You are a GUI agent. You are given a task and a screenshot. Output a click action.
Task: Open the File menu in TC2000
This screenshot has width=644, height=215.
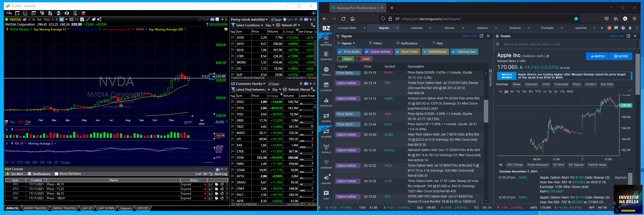[9, 13]
